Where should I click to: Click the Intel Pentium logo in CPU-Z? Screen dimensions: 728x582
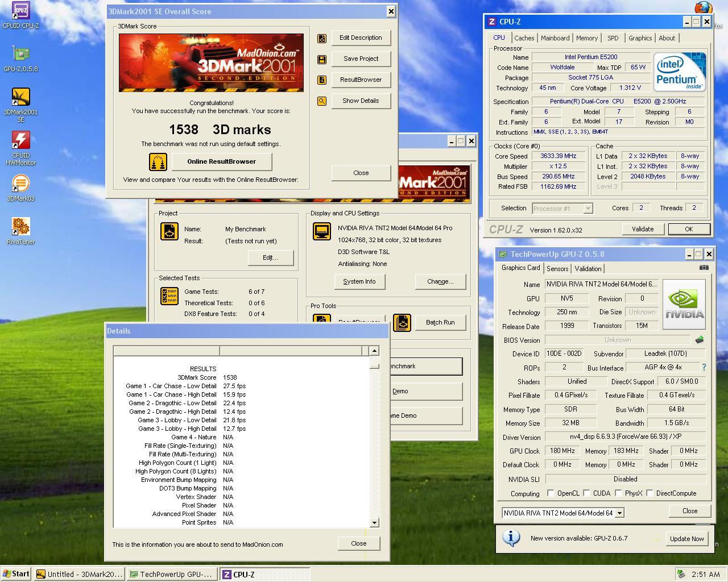click(680, 72)
